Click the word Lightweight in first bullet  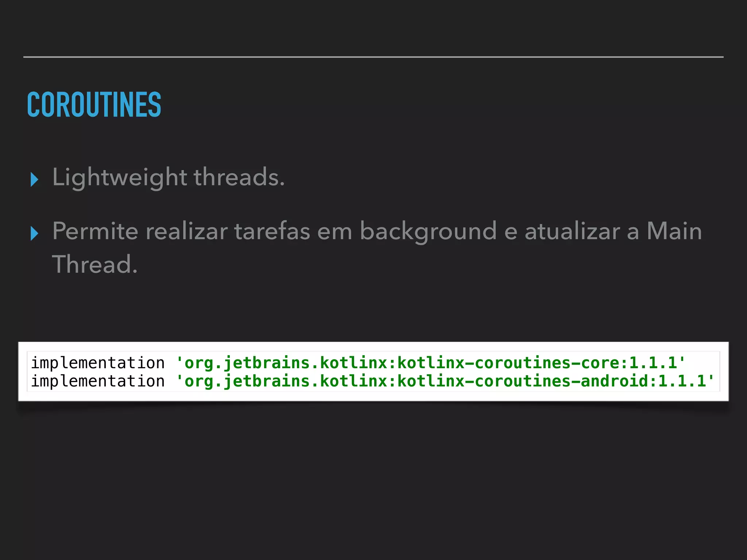click(x=120, y=177)
